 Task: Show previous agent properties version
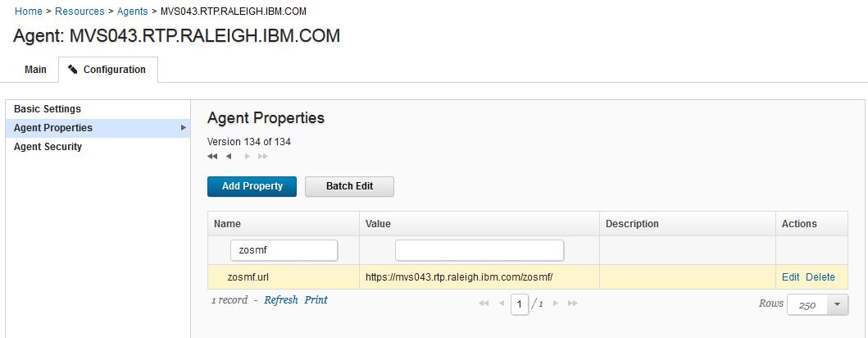pos(229,156)
